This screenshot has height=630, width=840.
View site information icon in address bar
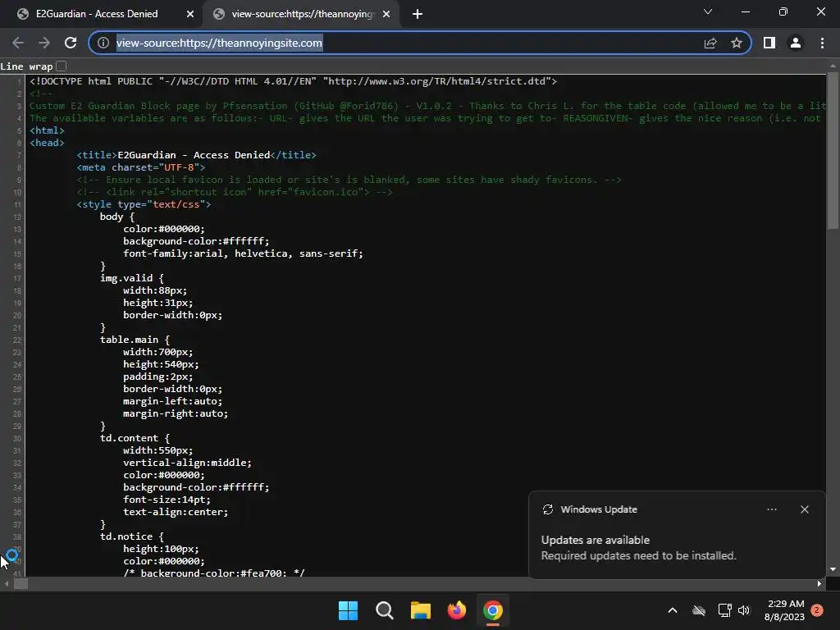point(103,43)
